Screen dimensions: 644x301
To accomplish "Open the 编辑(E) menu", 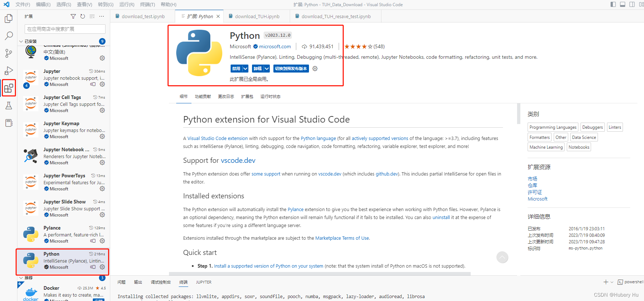I will [x=43, y=4].
